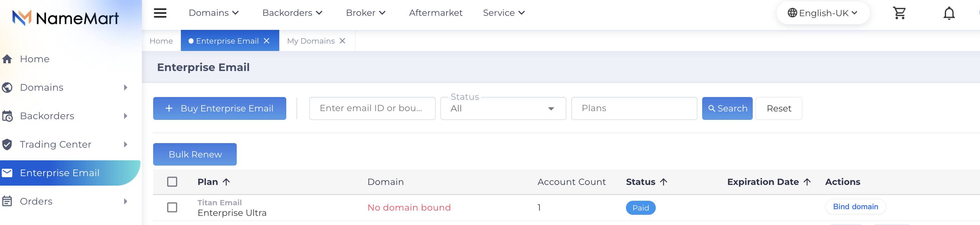980x225 pixels.
Task: Click the email ID search field
Action: tap(372, 109)
